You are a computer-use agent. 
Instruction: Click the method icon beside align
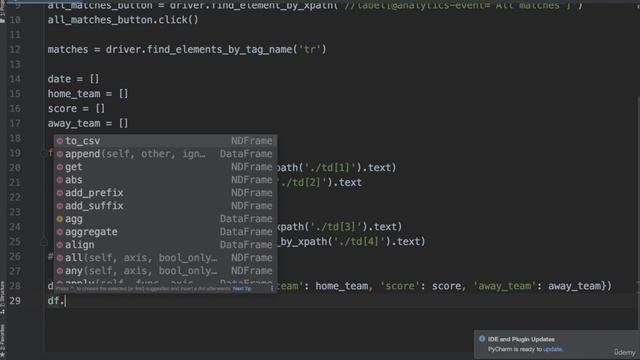(x=60, y=245)
